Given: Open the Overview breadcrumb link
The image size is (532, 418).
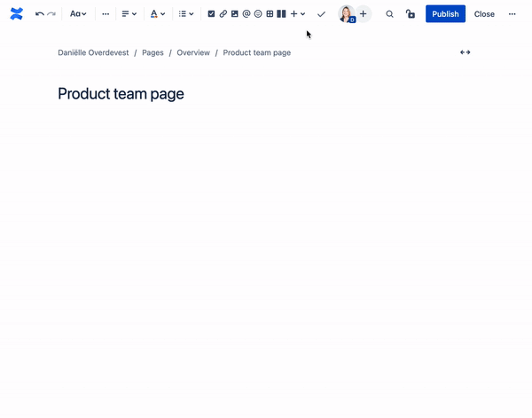Looking at the screenshot, I should [193, 52].
